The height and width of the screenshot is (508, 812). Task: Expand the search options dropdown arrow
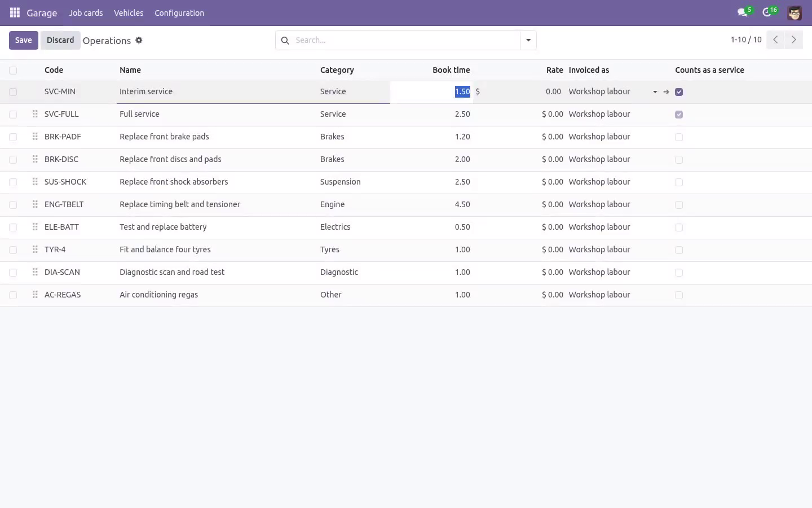[x=528, y=40]
